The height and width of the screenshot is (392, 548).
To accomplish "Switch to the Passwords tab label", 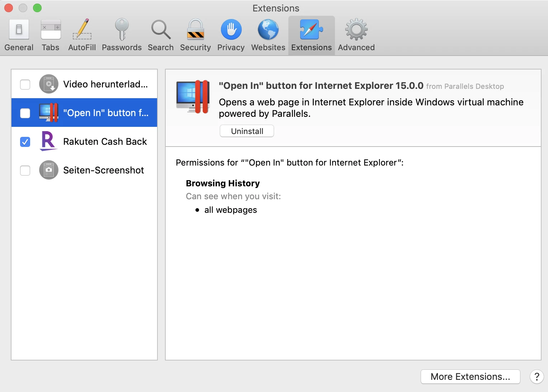I will click(x=122, y=47).
